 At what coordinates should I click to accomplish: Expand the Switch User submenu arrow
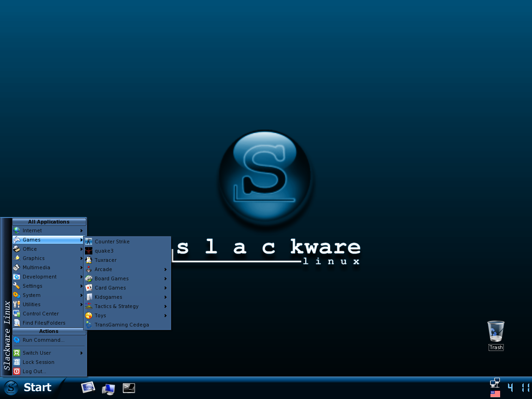[81, 353]
